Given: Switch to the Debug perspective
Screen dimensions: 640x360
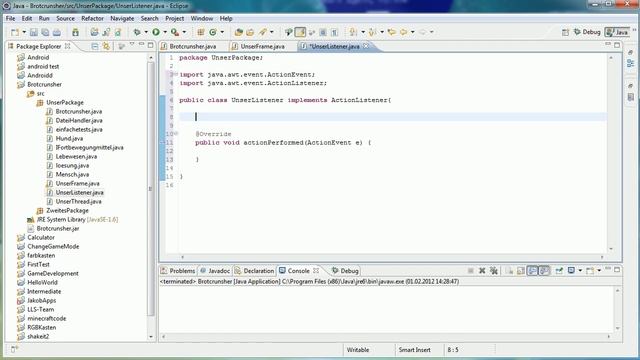Looking at the screenshot, I should click(587, 32).
